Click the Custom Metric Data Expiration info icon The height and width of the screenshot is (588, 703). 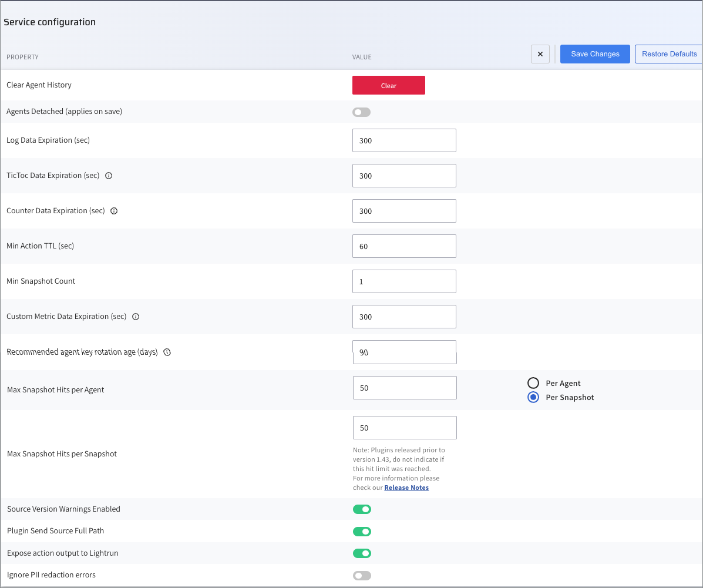[136, 317]
